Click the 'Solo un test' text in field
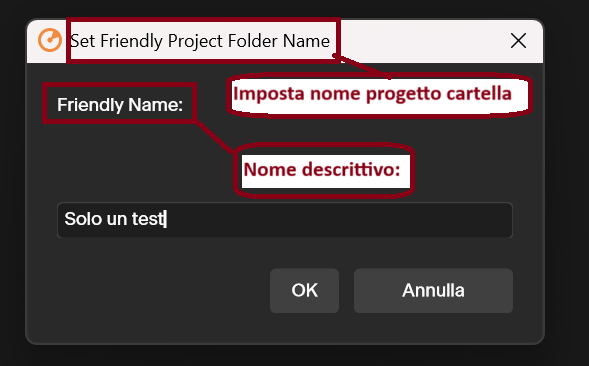 pos(115,219)
